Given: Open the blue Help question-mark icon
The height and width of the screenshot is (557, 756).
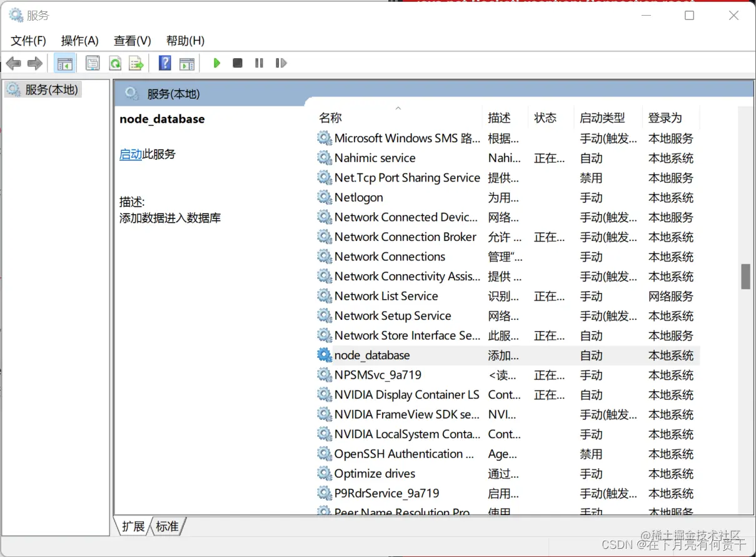Looking at the screenshot, I should click(x=165, y=63).
